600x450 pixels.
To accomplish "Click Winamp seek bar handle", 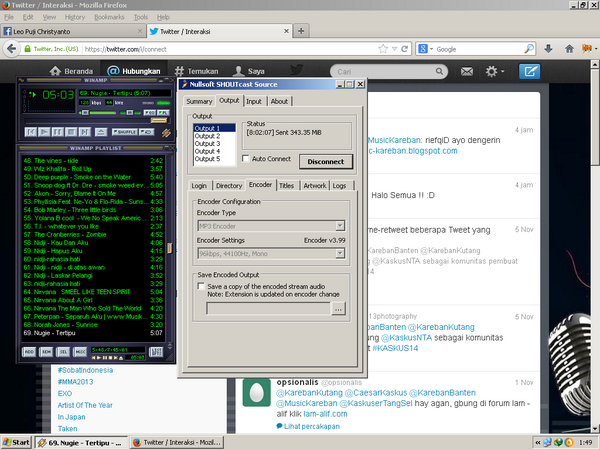I will pos(158,121).
